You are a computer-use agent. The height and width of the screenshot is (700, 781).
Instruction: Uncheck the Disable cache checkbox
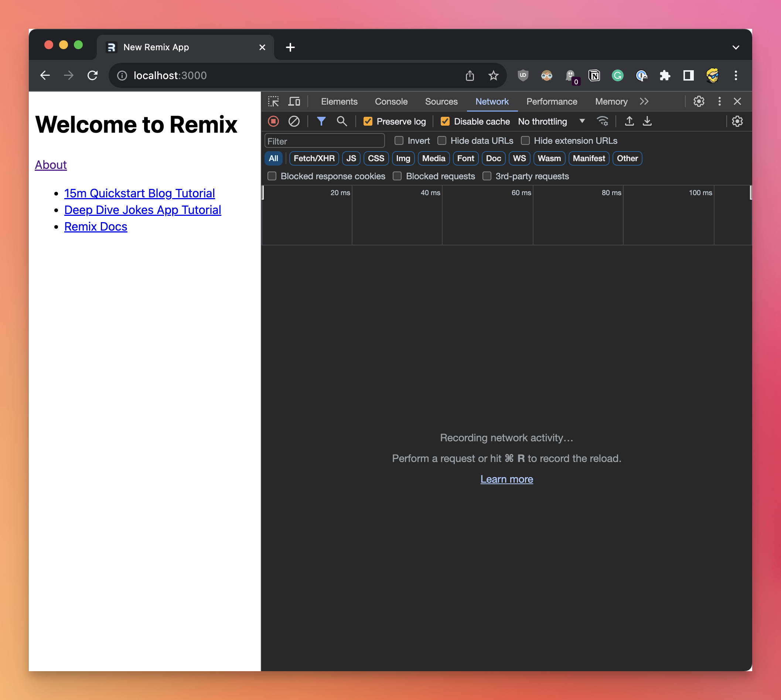(x=445, y=122)
